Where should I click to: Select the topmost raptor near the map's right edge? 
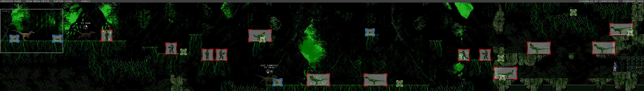tap(621, 29)
